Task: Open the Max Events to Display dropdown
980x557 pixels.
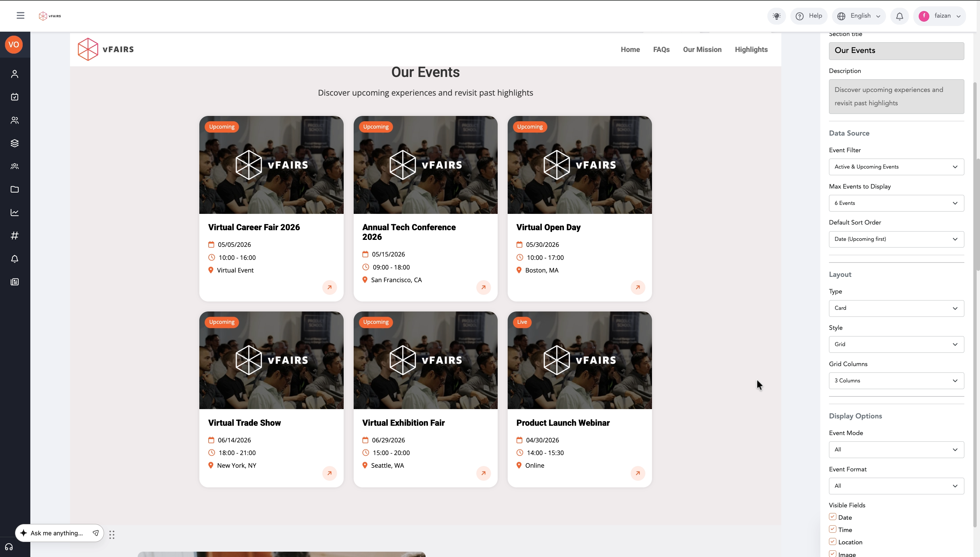Action: [x=897, y=203]
